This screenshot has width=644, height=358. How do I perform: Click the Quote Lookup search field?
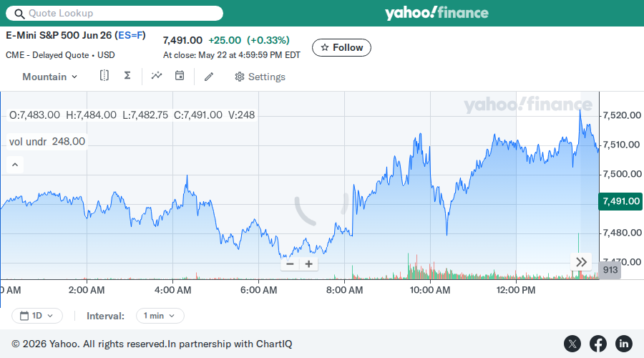point(114,13)
